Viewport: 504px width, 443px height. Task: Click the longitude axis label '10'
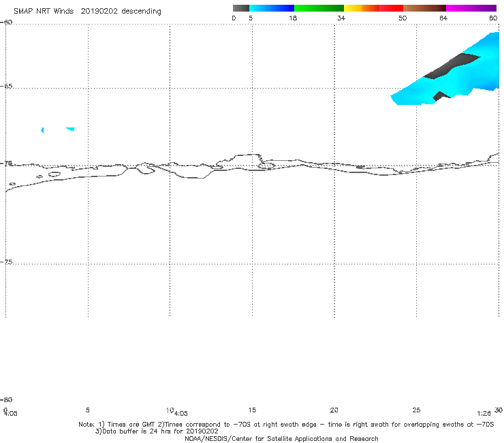pyautogui.click(x=170, y=410)
